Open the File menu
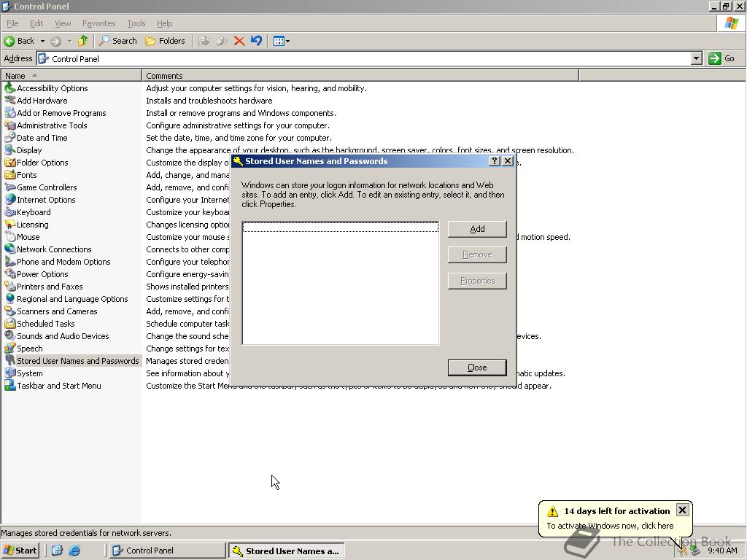This screenshot has width=747, height=560. point(12,23)
